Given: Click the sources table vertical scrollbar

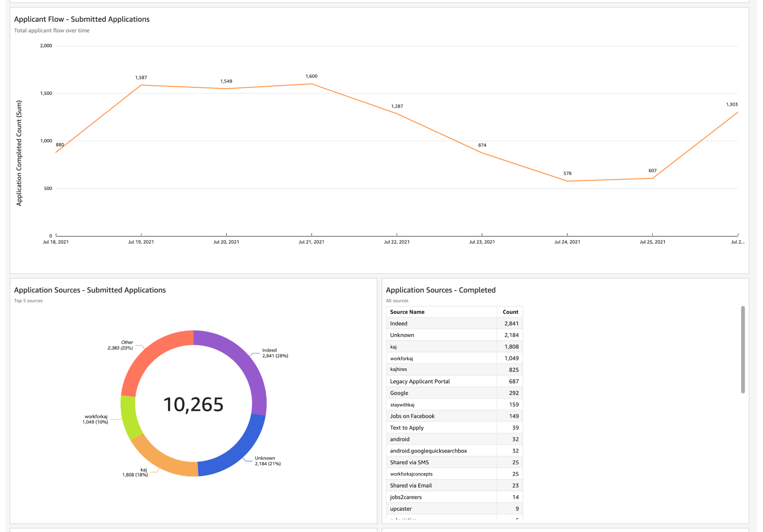Looking at the screenshot, I should click(x=743, y=349).
